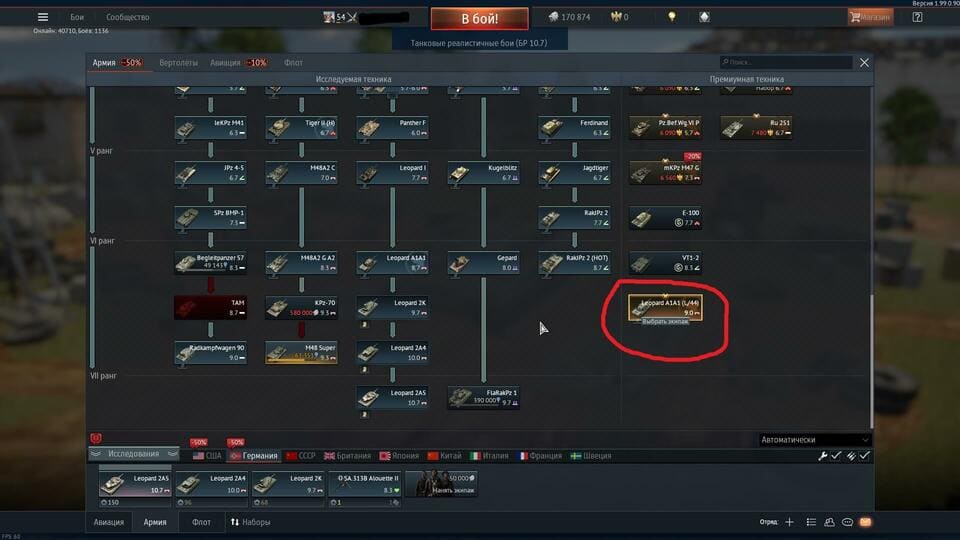
Task: Open the Наборы presets selector
Action: click(250, 522)
